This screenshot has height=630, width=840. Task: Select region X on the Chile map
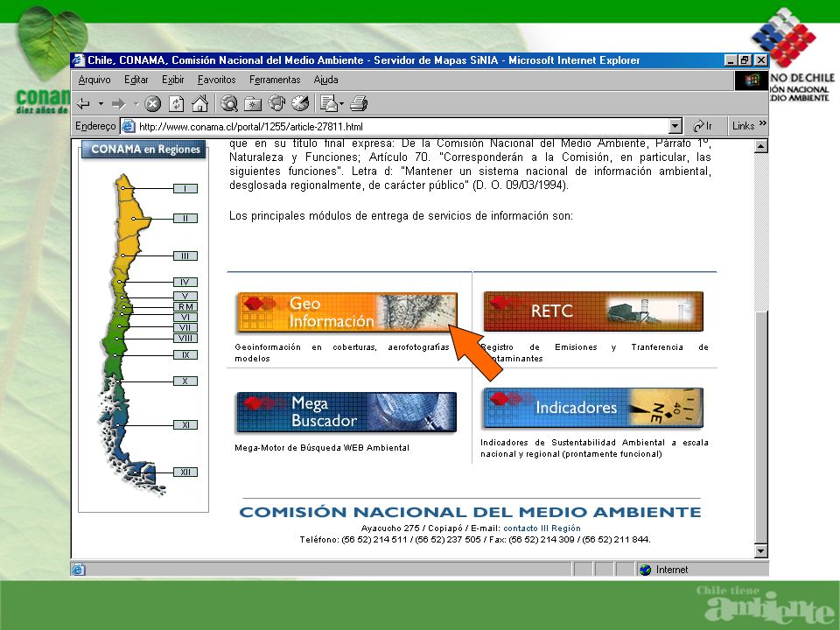tap(185, 381)
